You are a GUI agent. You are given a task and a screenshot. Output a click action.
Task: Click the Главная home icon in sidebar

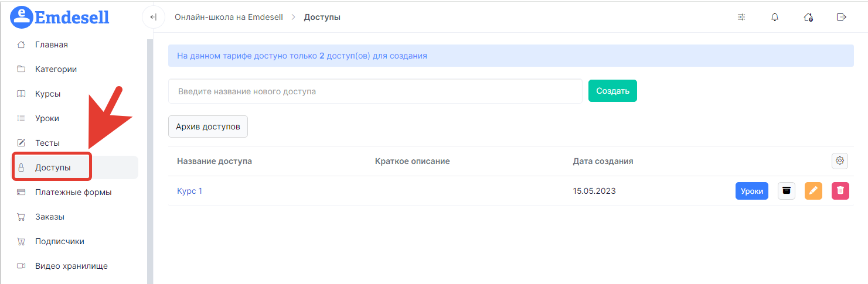pos(21,45)
